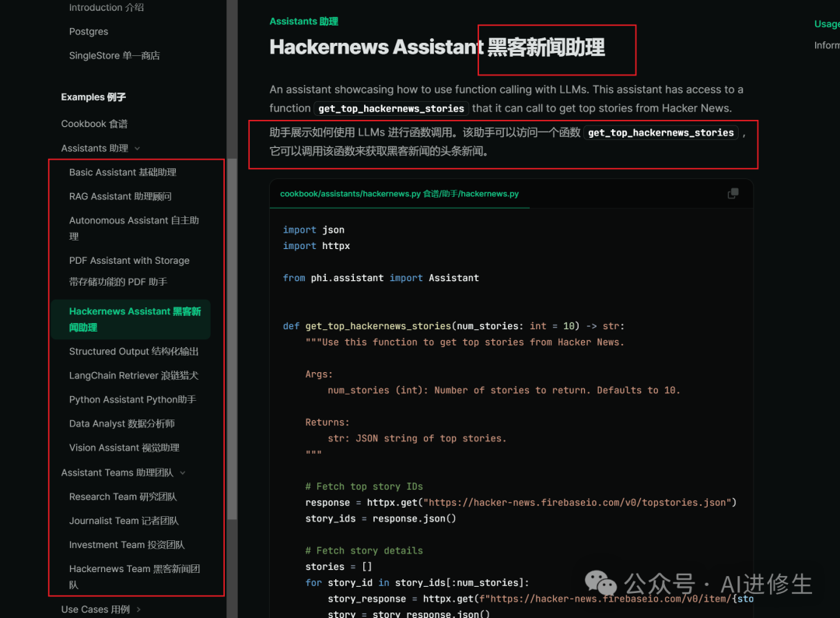840x618 pixels.
Task: Open Research Team 研究团队 page
Action: point(123,497)
